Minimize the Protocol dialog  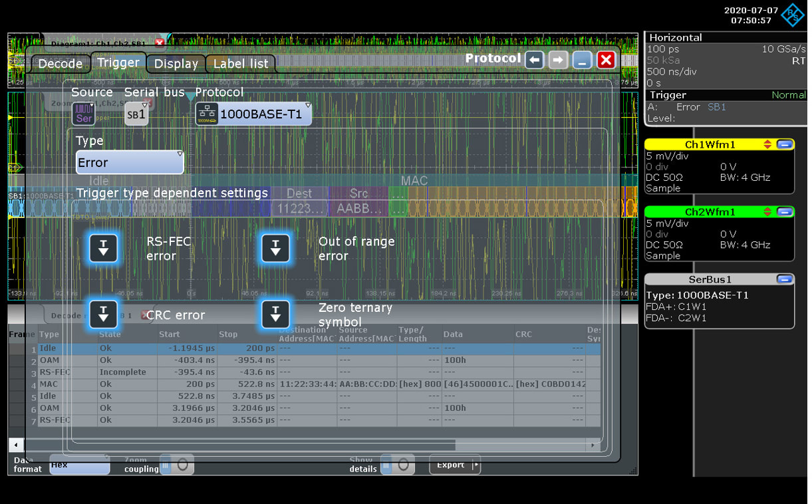pos(582,60)
